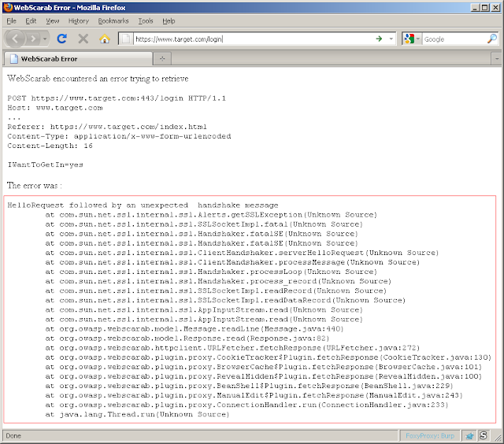Open the History menu

[x=79, y=21]
